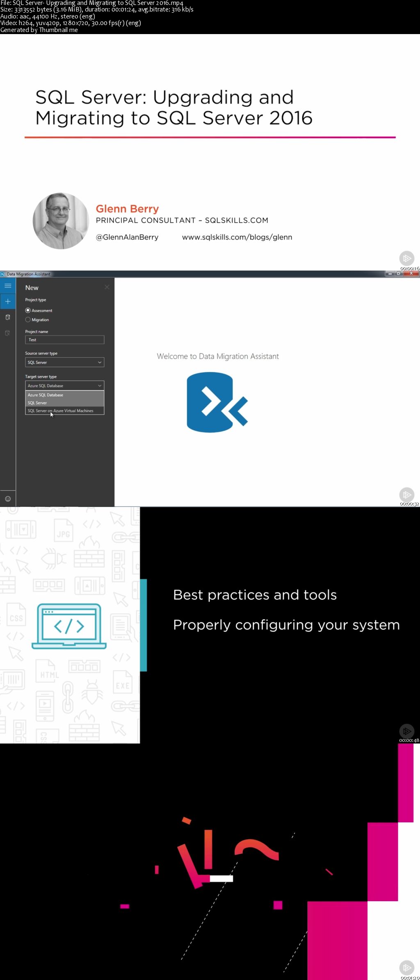Restore down the Data Migration Assistant window
The width and height of the screenshot is (420, 980).
point(398,273)
